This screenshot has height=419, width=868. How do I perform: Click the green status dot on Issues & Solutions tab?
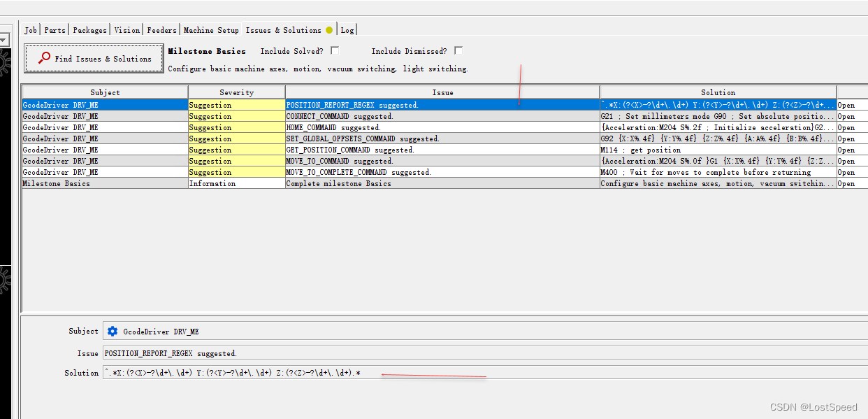tap(328, 30)
